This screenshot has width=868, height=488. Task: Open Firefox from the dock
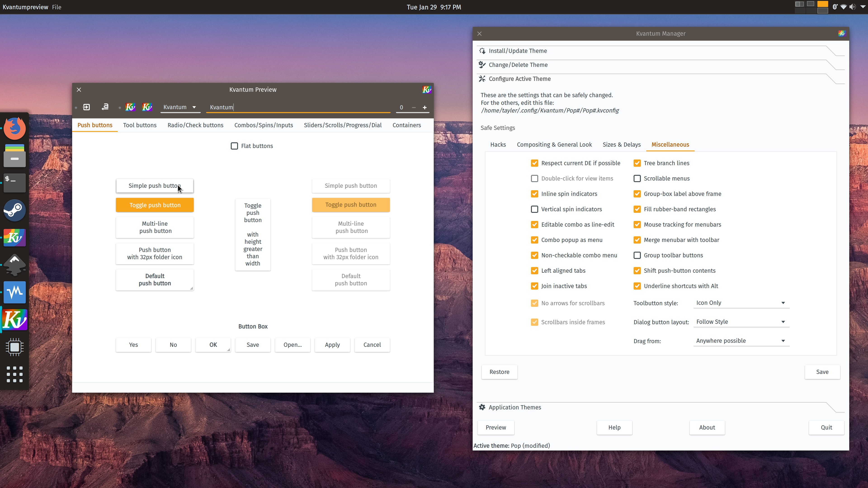(14, 128)
